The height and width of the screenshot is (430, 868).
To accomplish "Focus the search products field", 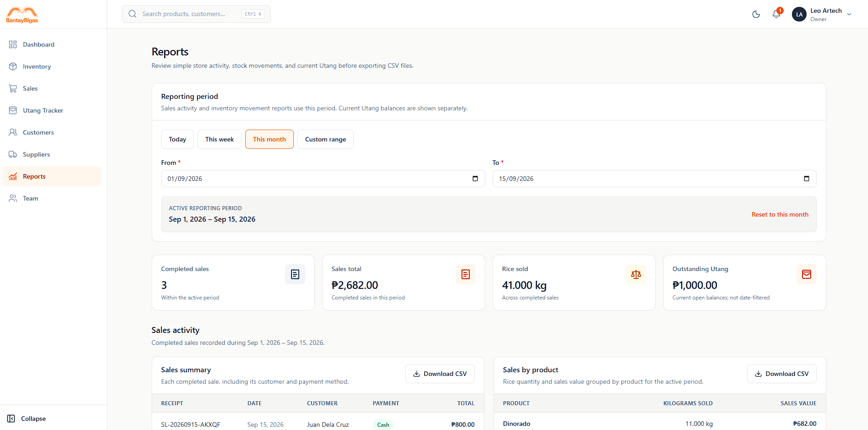I will click(x=196, y=14).
